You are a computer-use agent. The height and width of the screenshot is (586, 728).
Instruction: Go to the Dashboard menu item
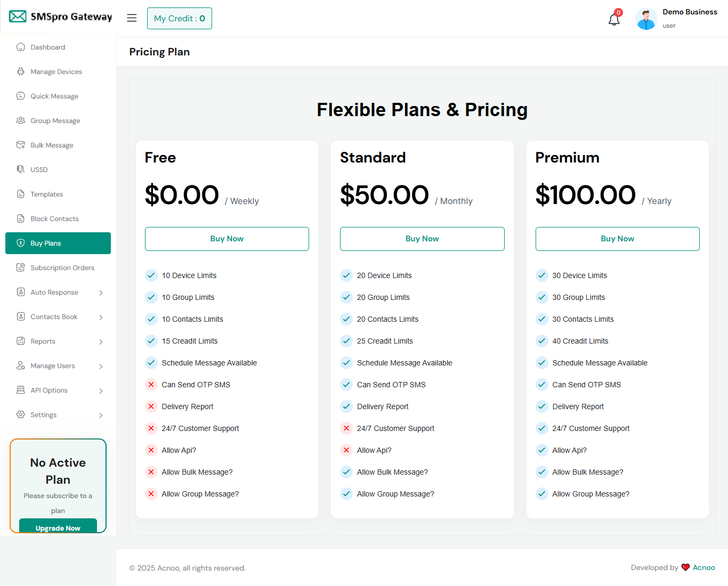pos(47,47)
